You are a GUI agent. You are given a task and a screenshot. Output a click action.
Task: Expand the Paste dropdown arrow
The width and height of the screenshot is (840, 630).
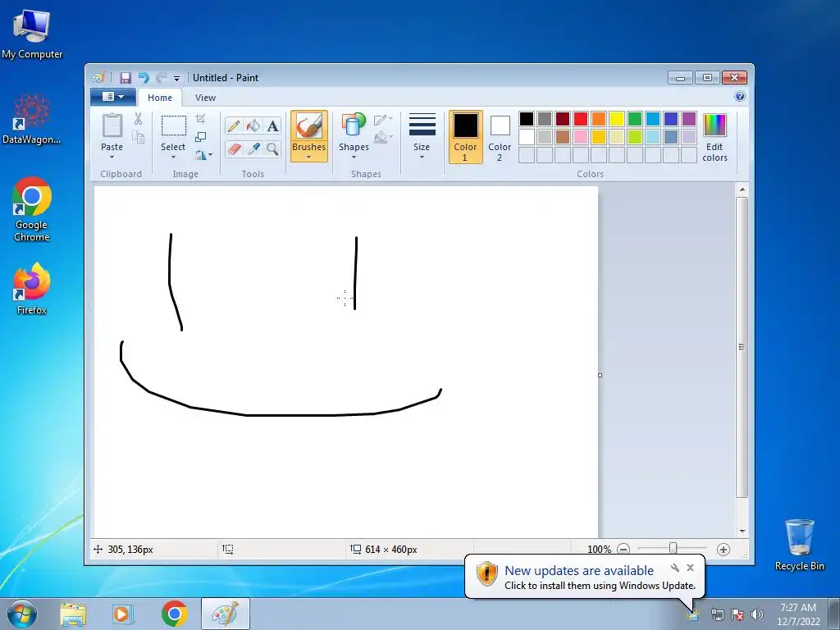point(112,157)
